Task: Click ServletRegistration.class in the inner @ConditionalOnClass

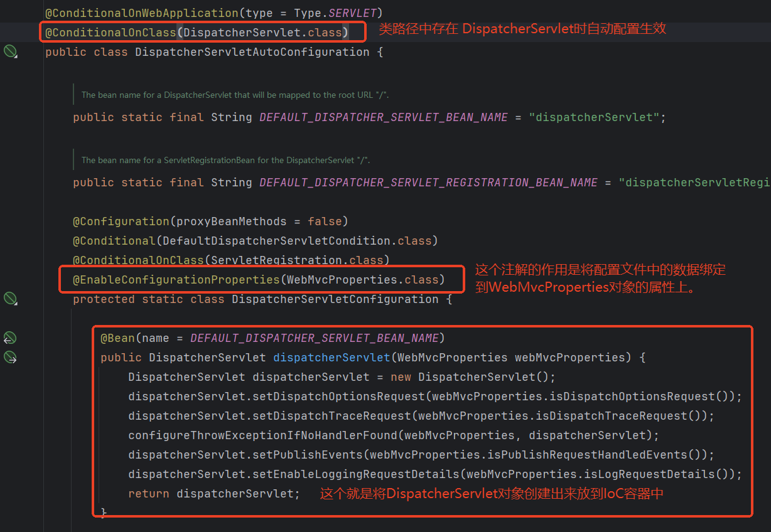Action: pyautogui.click(x=296, y=260)
